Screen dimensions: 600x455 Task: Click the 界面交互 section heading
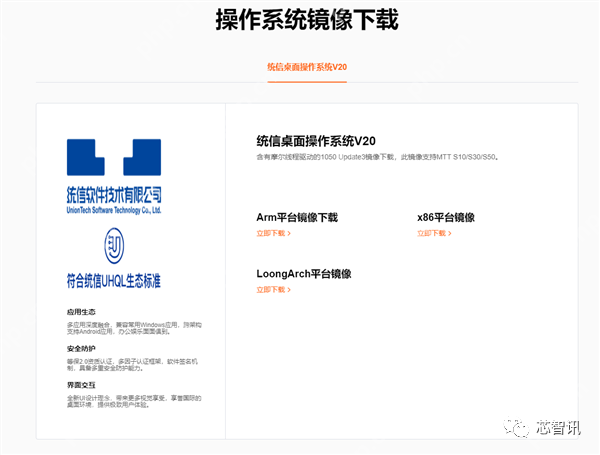coord(81,385)
